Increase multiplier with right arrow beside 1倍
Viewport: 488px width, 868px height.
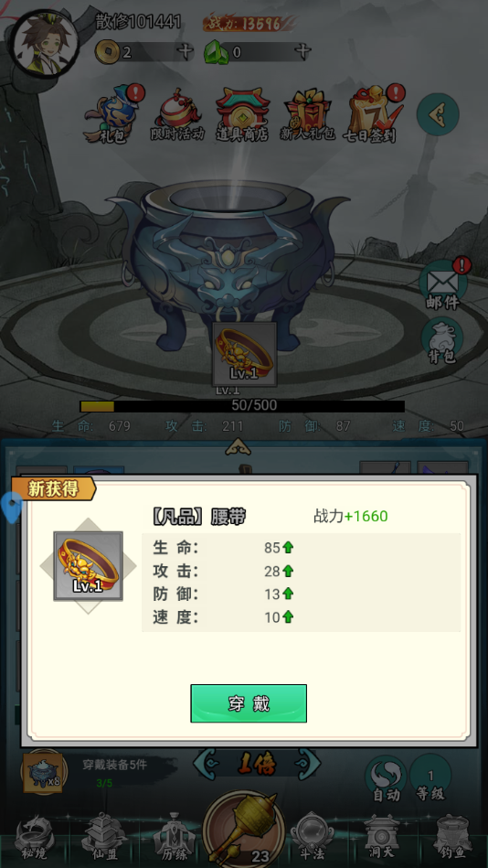click(x=310, y=765)
